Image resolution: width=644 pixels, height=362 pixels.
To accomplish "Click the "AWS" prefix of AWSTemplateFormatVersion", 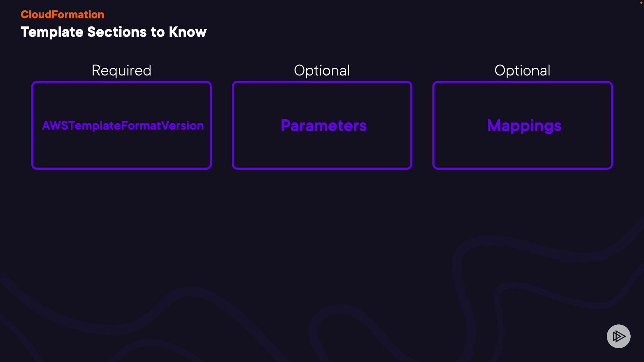I will point(55,126).
